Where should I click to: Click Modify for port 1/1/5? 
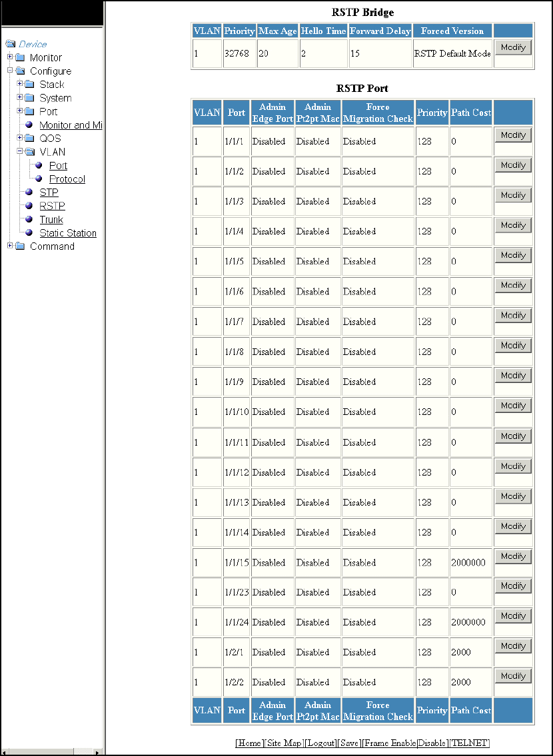[x=513, y=255]
